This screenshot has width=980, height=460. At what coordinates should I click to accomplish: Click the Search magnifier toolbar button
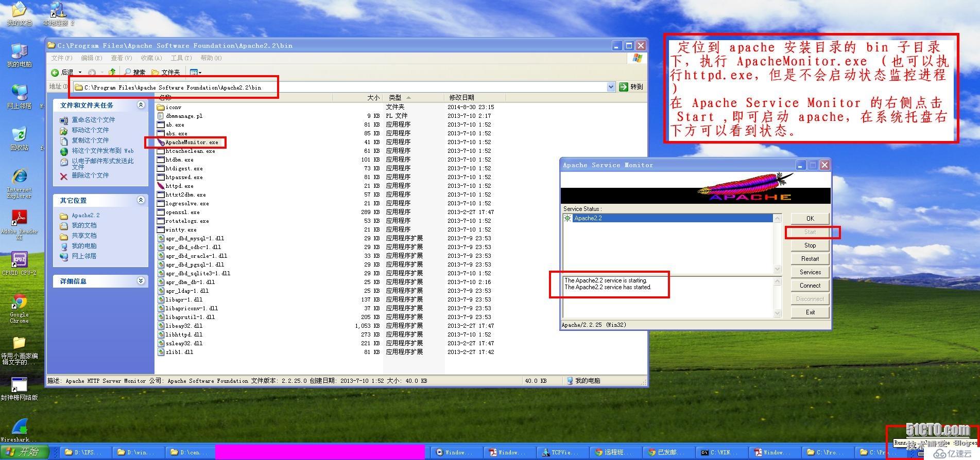click(x=135, y=72)
